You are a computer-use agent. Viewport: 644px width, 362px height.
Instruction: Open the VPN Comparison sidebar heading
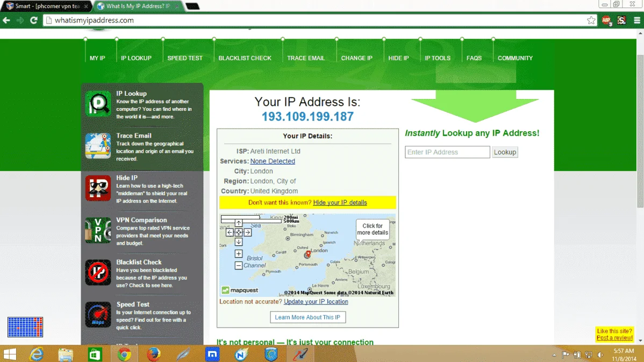141,220
